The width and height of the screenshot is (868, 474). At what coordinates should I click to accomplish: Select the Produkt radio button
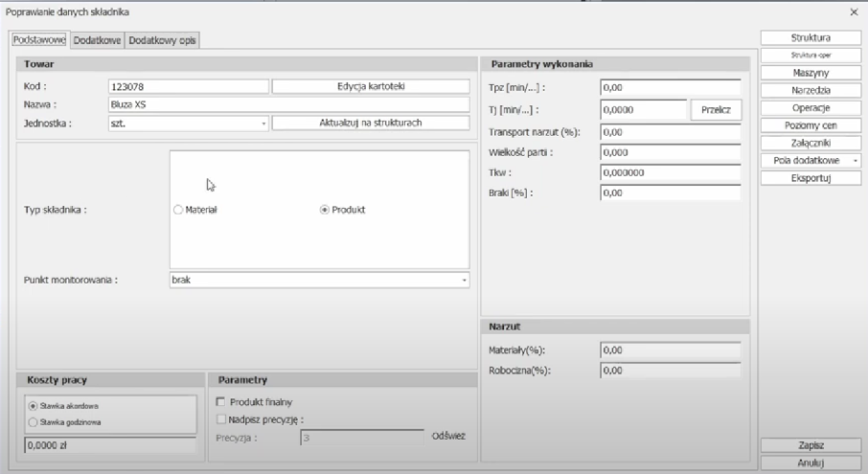coord(324,211)
